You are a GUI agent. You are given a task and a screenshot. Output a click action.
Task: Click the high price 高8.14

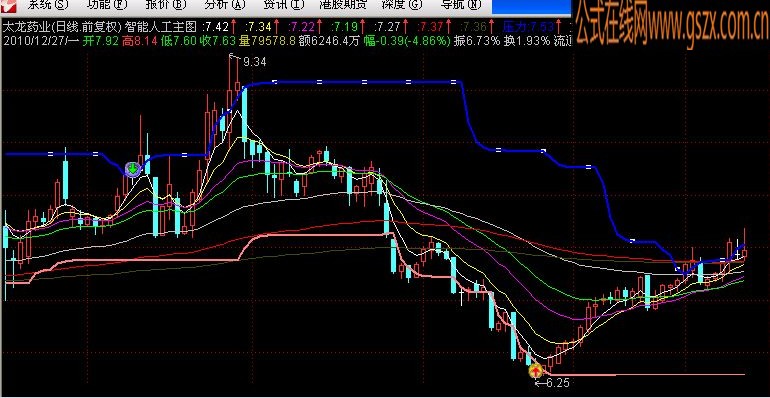coord(139,41)
